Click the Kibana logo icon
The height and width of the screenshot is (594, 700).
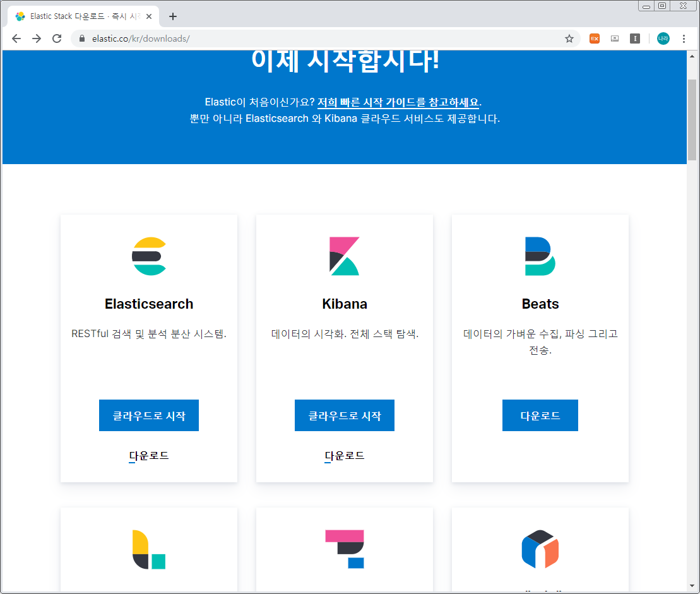(344, 256)
